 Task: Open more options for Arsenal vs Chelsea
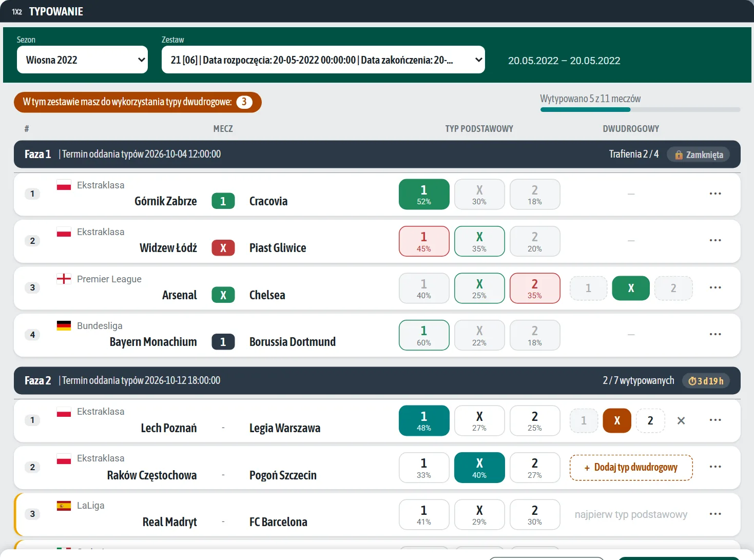[715, 287]
